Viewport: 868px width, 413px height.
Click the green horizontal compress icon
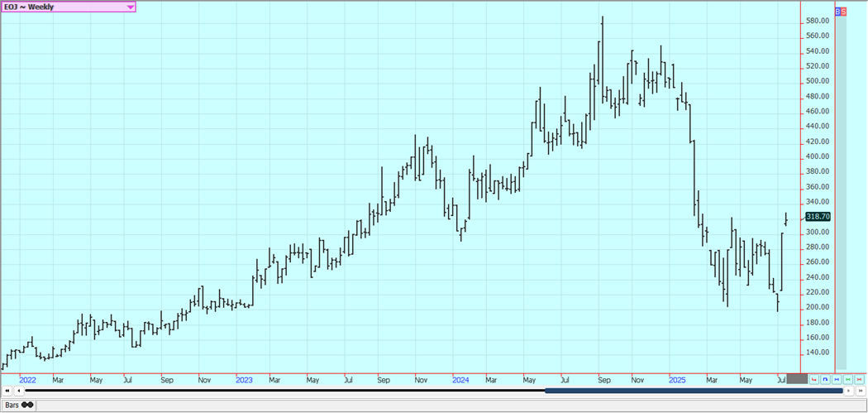click(848, 380)
